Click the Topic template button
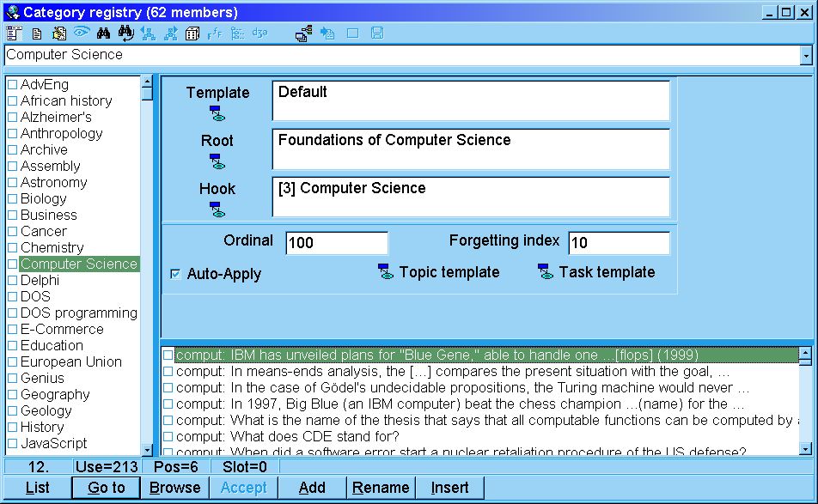This screenshot has width=818, height=504. [439, 272]
